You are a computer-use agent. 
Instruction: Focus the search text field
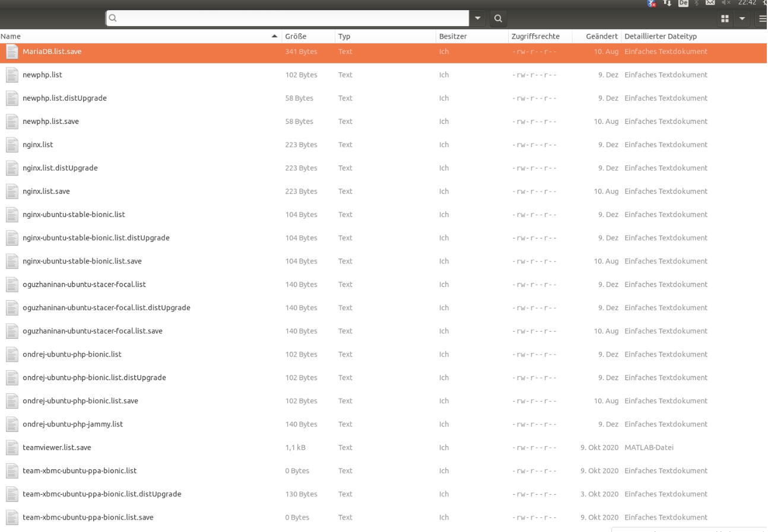[287, 18]
